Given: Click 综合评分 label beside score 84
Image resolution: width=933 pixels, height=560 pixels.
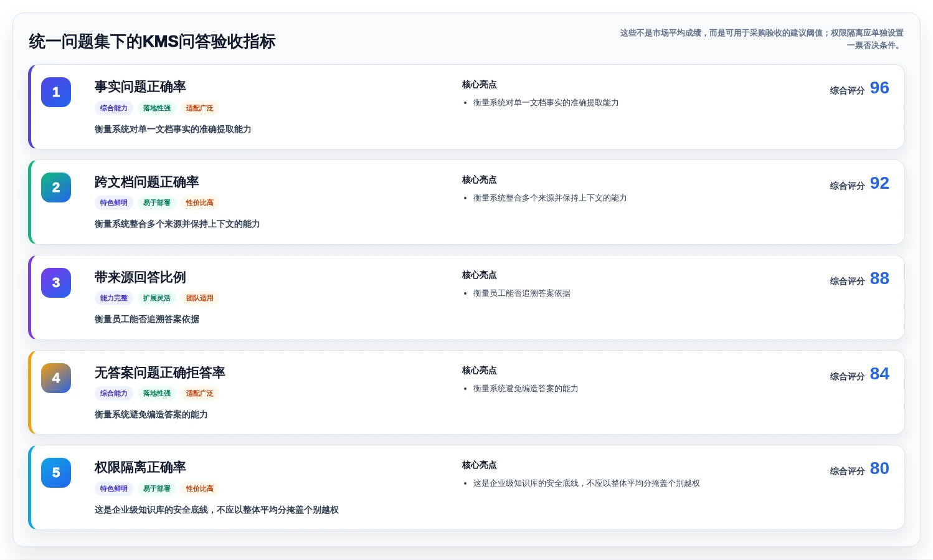Looking at the screenshot, I should (847, 376).
